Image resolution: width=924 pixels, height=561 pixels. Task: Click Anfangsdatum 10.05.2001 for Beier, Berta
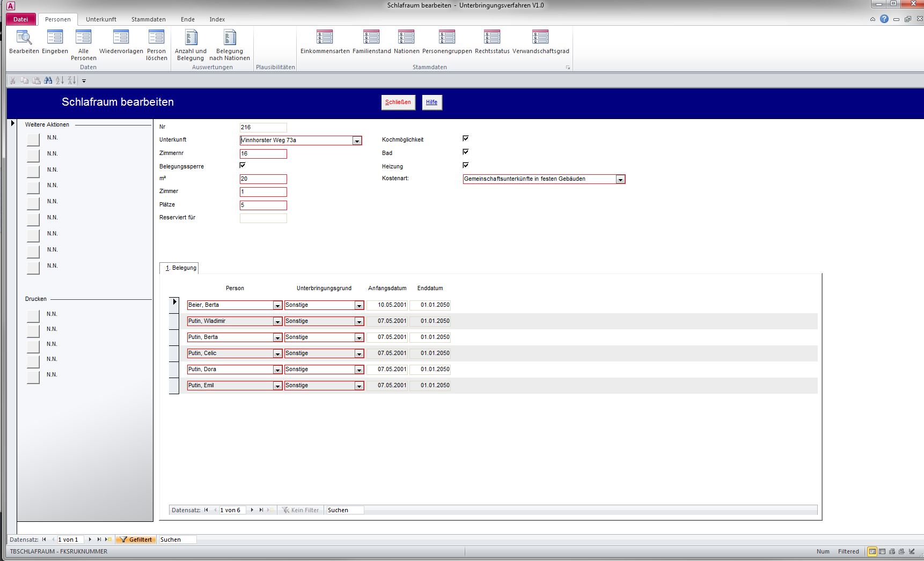pyautogui.click(x=387, y=305)
